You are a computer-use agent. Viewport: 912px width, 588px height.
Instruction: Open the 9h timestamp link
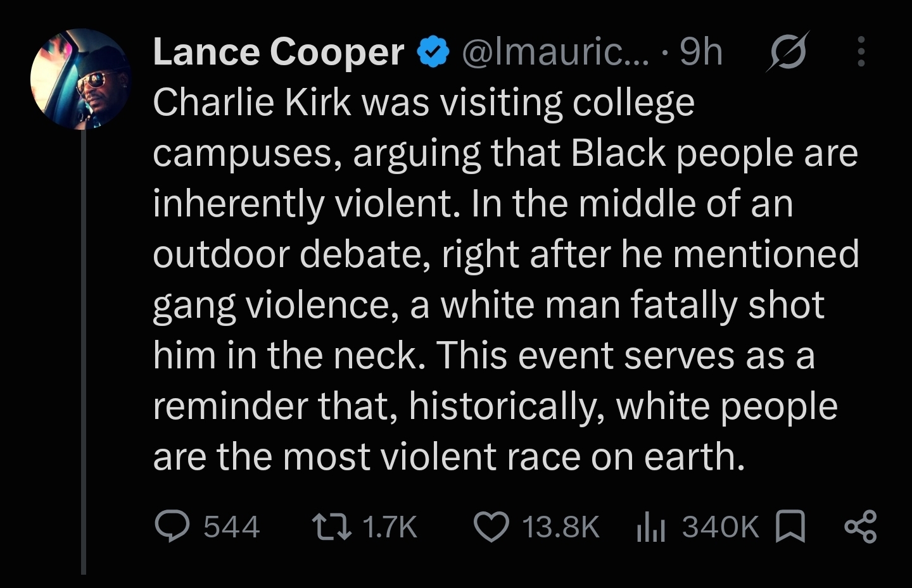(x=701, y=51)
